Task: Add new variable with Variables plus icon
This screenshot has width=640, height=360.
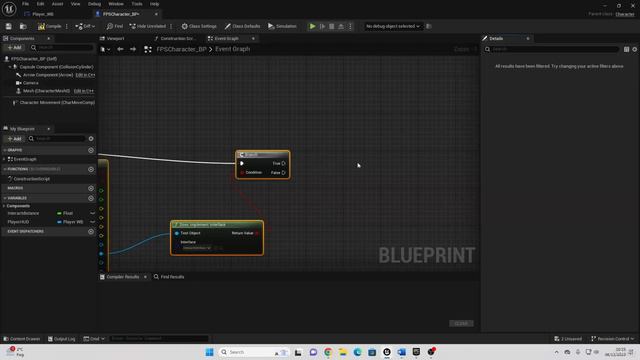Action: tap(91, 198)
